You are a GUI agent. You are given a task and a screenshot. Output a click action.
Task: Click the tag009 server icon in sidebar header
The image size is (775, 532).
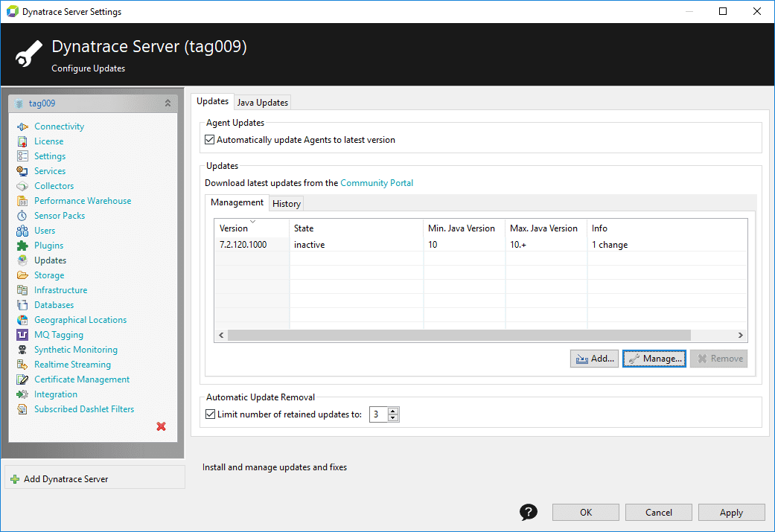[x=19, y=103]
